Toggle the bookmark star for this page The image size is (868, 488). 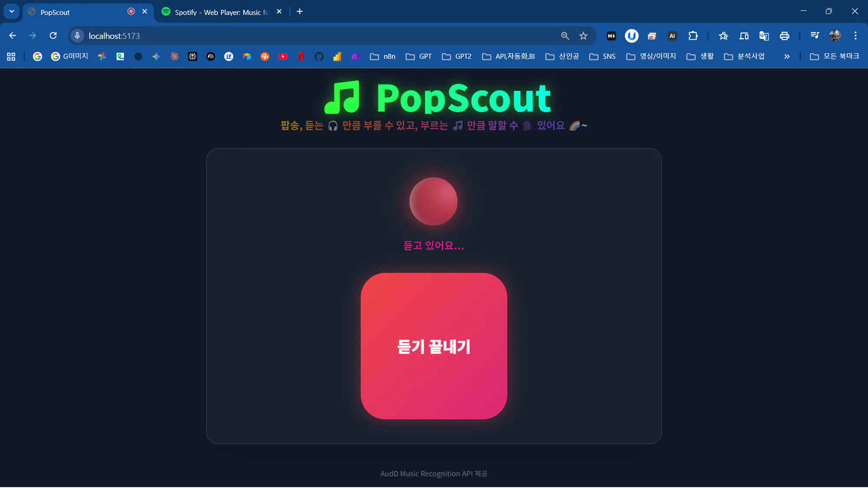(x=584, y=36)
